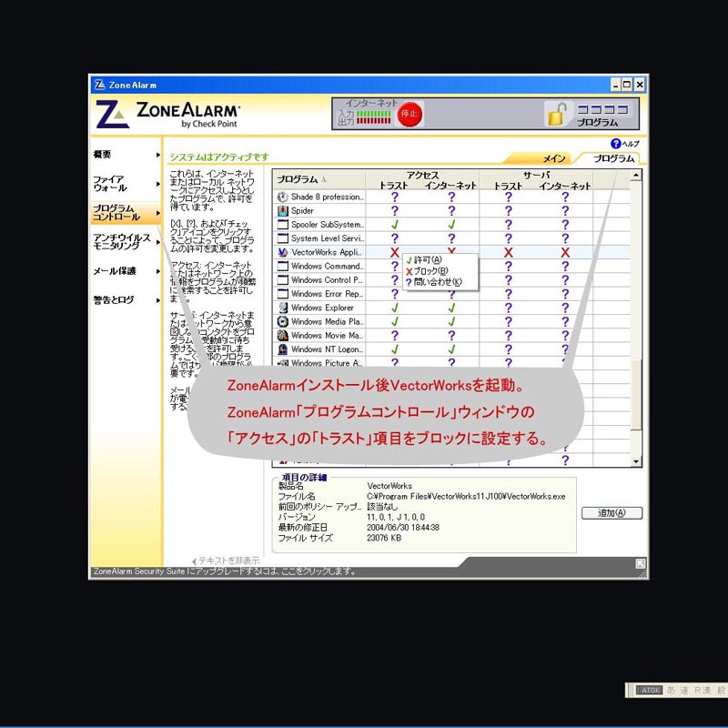Viewport: 728px width, 728px height.
Task: Click the テキストを非表示 link
Action: pyautogui.click(x=226, y=561)
